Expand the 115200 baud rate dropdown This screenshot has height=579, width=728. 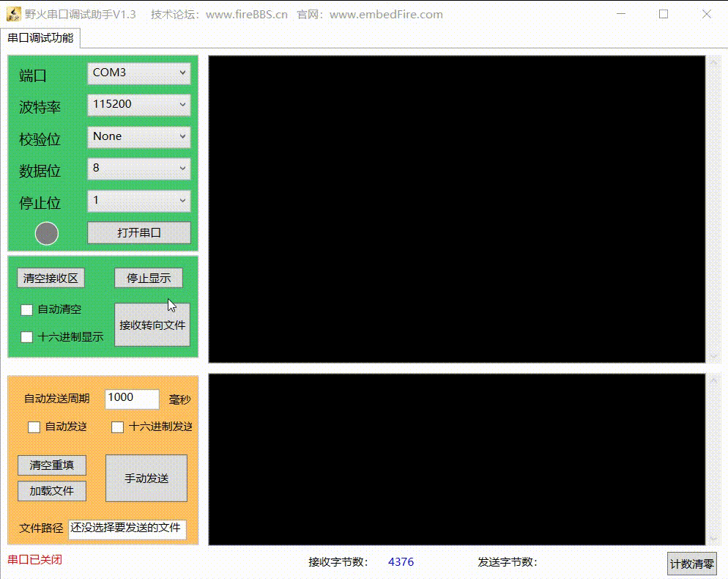click(x=138, y=105)
